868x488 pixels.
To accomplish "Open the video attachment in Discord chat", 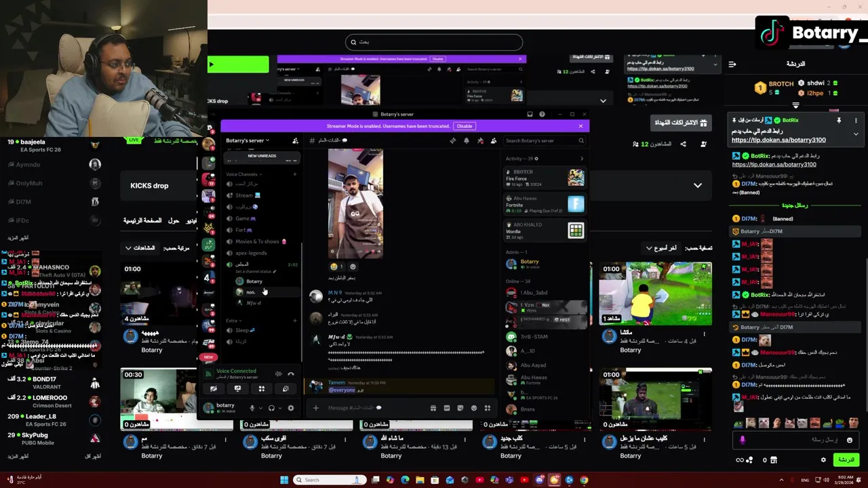I will click(355, 204).
